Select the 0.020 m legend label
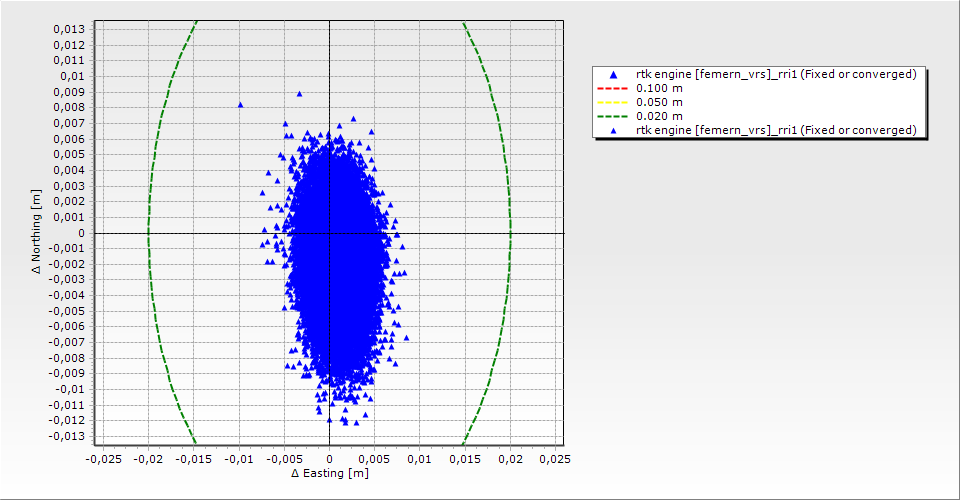 coord(660,116)
